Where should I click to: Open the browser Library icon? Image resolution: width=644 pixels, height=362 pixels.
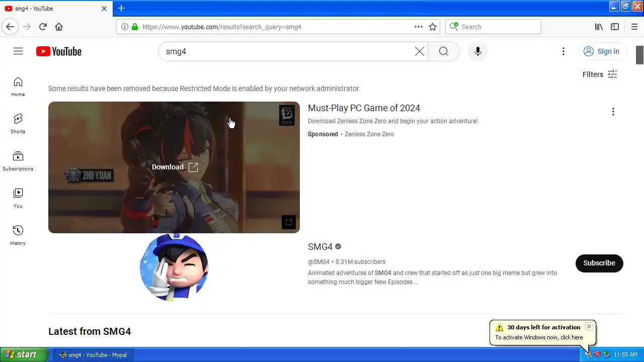[x=599, y=27]
